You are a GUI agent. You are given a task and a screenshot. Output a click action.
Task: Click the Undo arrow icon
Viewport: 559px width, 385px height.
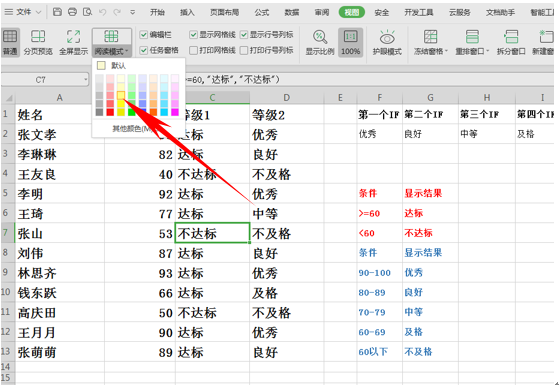pyautogui.click(x=103, y=12)
